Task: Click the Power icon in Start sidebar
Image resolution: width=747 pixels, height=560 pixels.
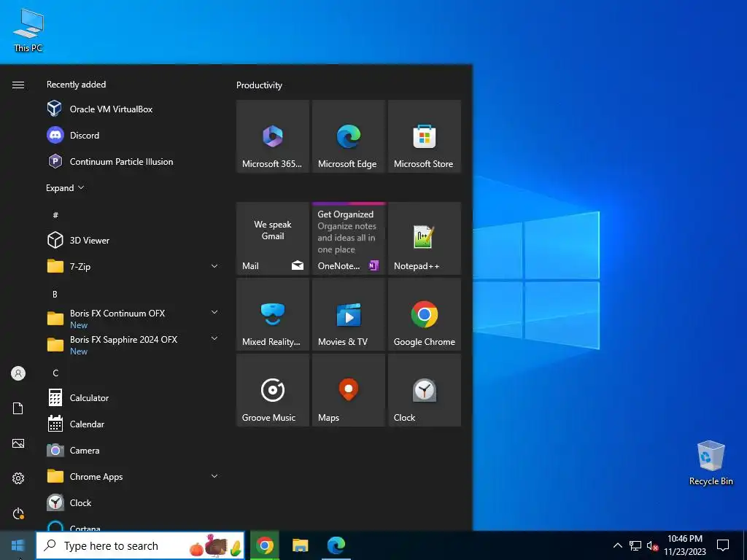Action: (x=18, y=513)
